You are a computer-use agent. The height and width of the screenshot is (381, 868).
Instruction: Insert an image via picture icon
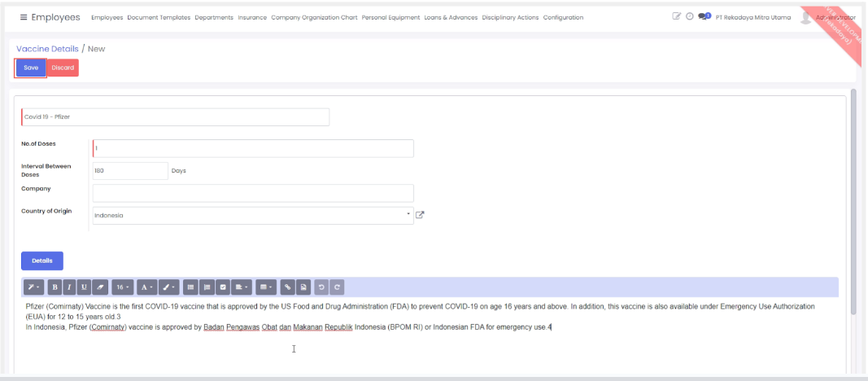click(x=303, y=287)
